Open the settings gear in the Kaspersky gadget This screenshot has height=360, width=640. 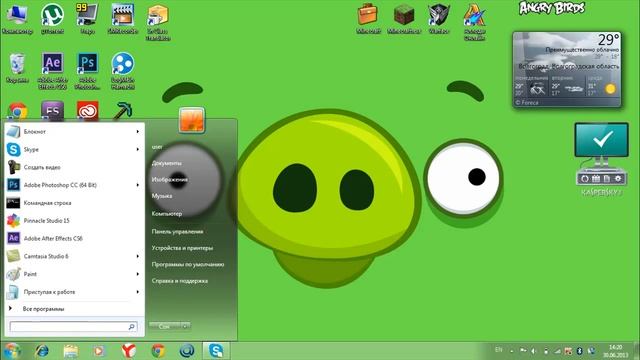[618, 178]
